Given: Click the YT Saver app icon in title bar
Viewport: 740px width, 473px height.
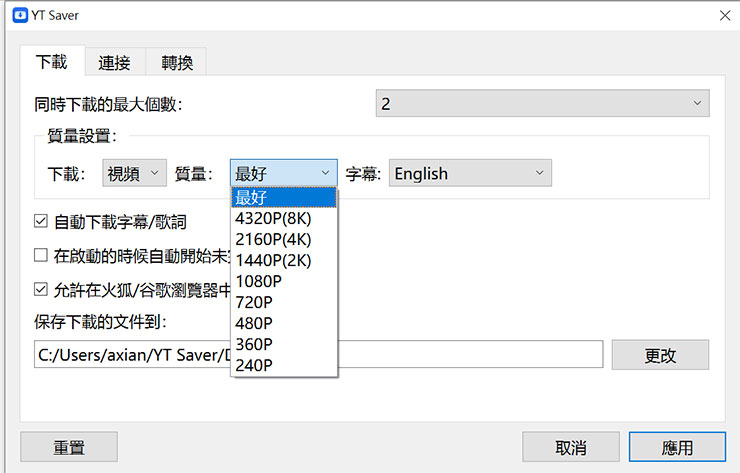Looking at the screenshot, I should point(20,15).
